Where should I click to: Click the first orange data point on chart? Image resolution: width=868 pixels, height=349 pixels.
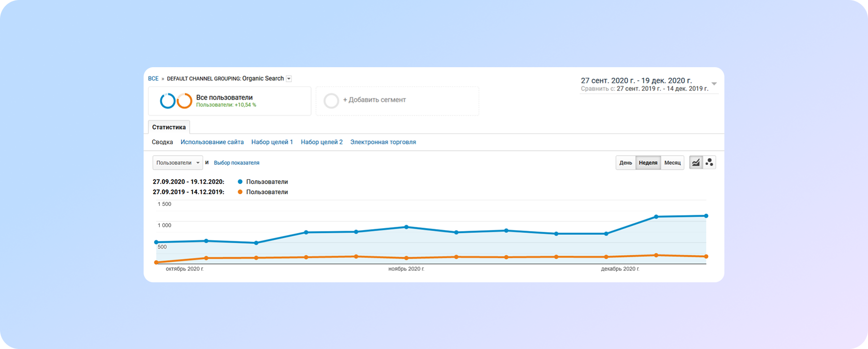click(156, 262)
